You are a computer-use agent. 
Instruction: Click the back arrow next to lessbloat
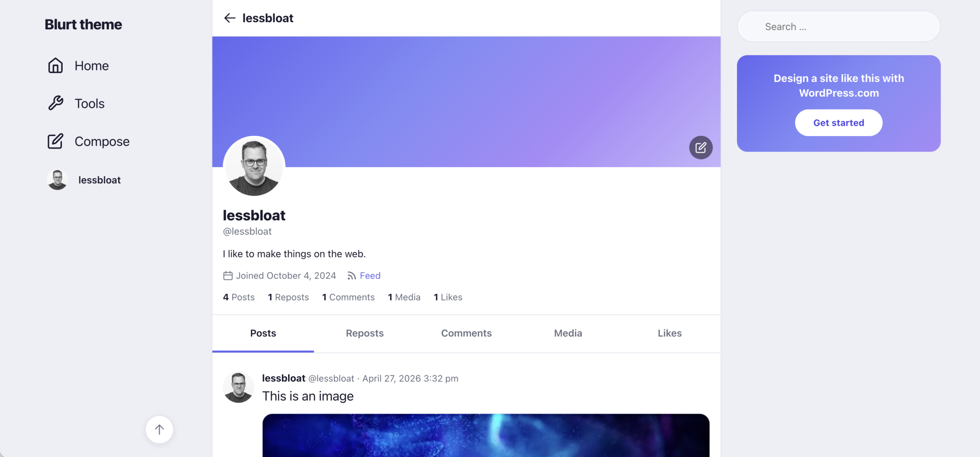pos(229,18)
